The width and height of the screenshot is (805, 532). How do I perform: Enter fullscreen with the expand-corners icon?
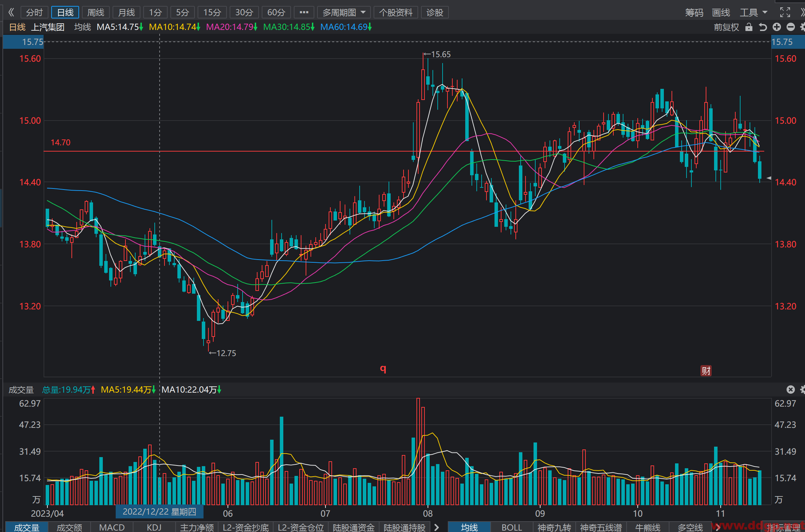(x=785, y=12)
